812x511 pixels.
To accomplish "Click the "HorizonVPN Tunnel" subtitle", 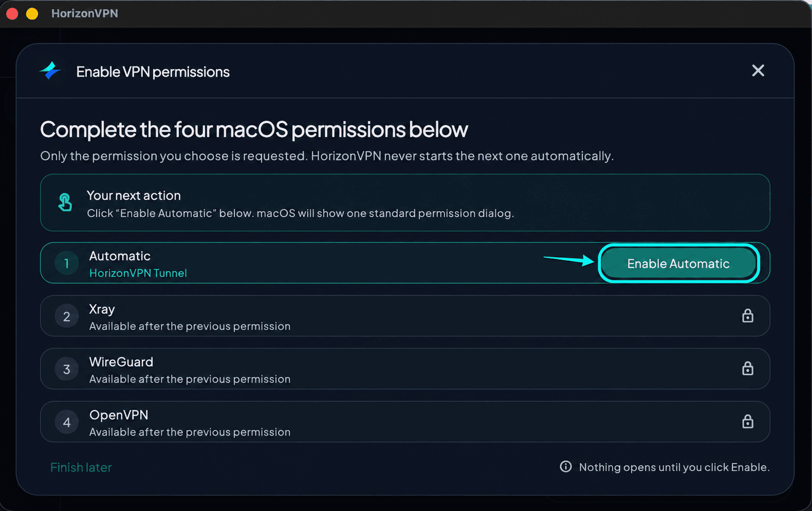I will point(138,273).
